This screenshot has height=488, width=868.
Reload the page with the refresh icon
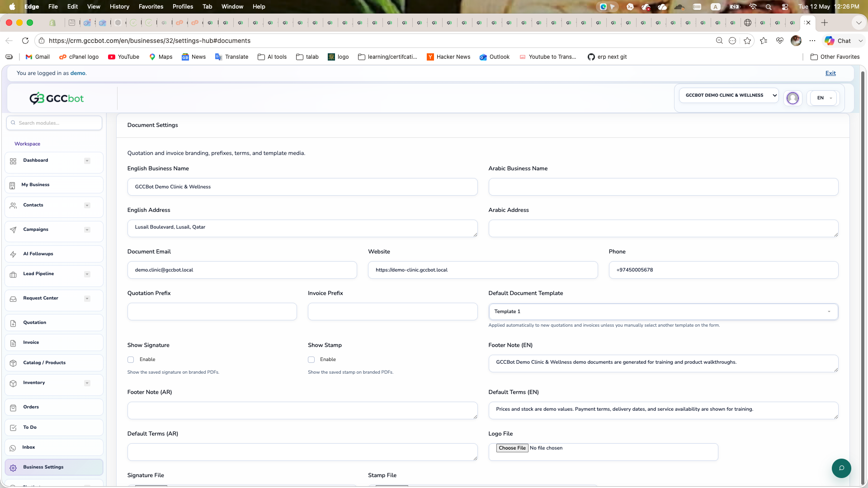pyautogui.click(x=25, y=41)
